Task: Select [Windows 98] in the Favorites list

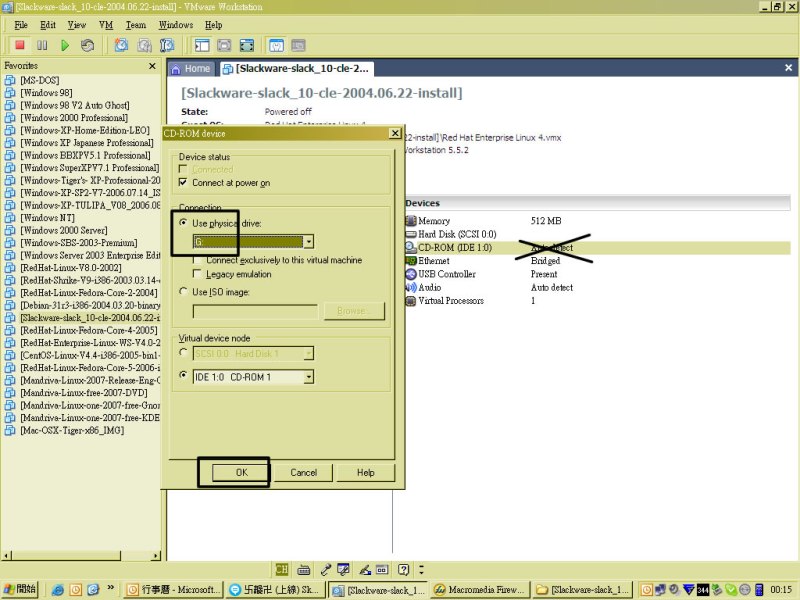Action: [46, 92]
